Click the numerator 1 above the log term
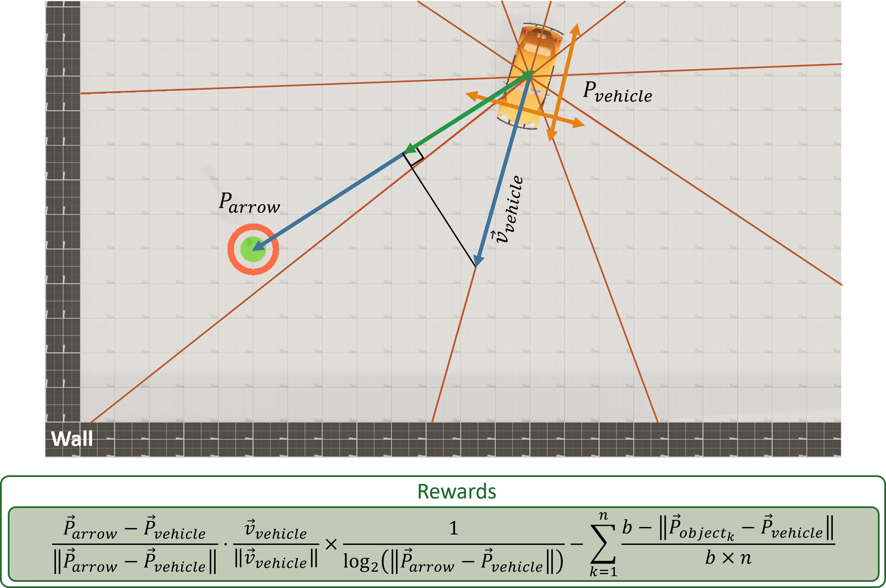The width and height of the screenshot is (886, 588). tap(454, 528)
